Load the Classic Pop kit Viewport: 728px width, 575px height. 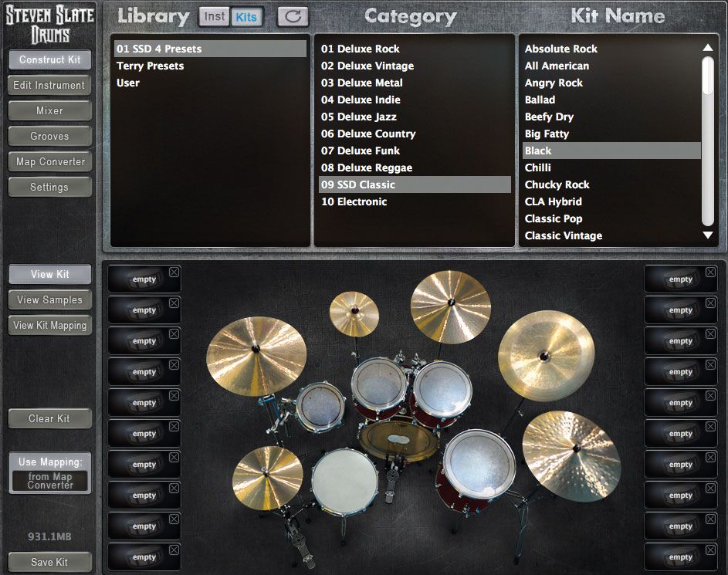coord(611,218)
